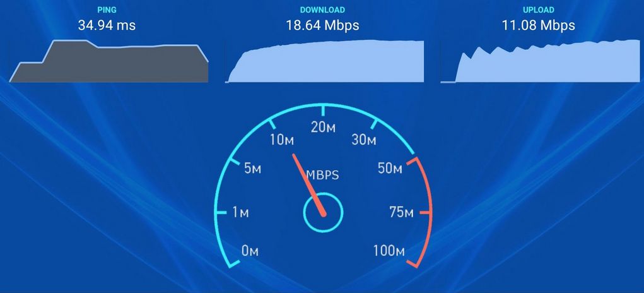Click the DOWNLOAD label heading

pos(322,9)
